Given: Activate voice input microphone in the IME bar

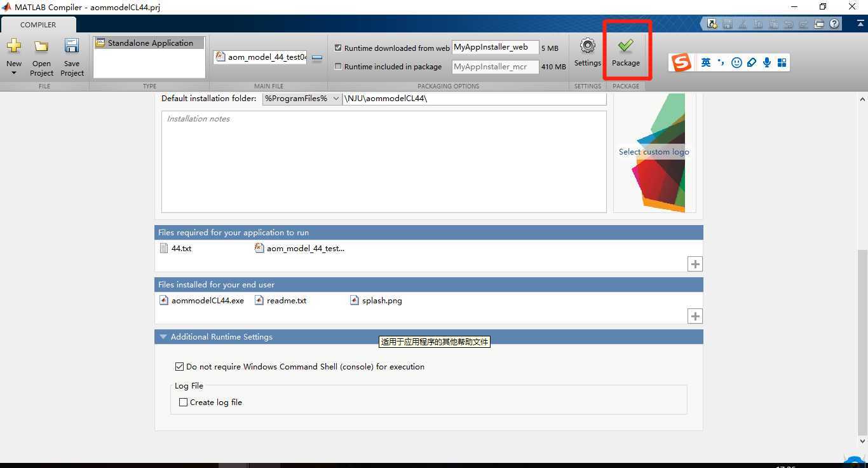Looking at the screenshot, I should 767,62.
